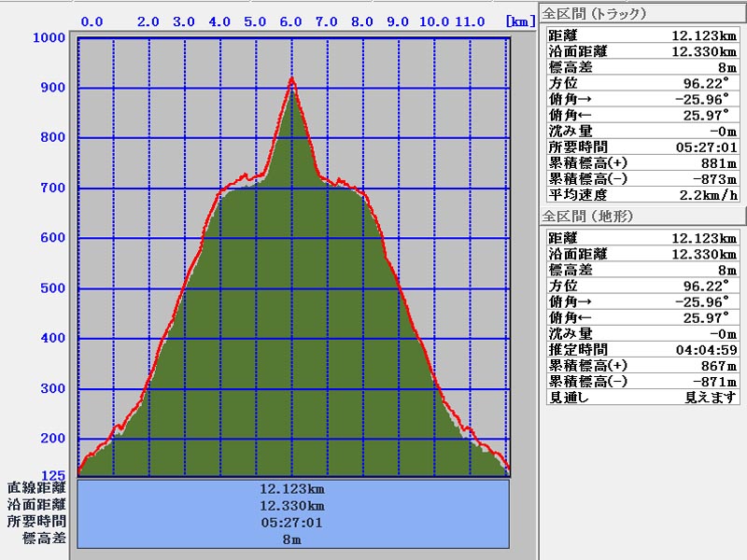
Task: Click the 125 baseline elevation label
Action: click(52, 474)
